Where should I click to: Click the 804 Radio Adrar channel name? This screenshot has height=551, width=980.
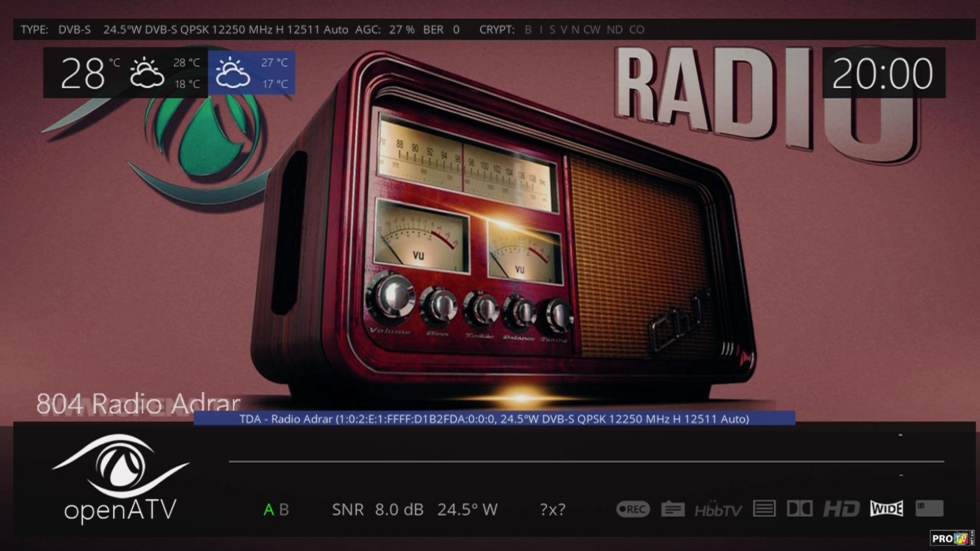[138, 404]
